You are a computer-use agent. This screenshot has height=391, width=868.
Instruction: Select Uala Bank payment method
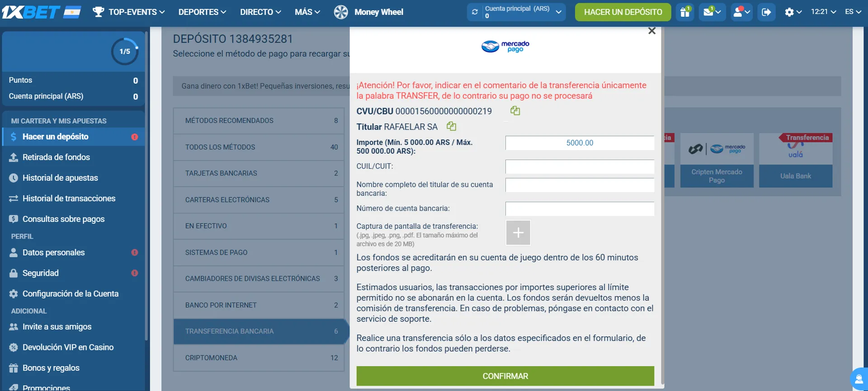795,160
